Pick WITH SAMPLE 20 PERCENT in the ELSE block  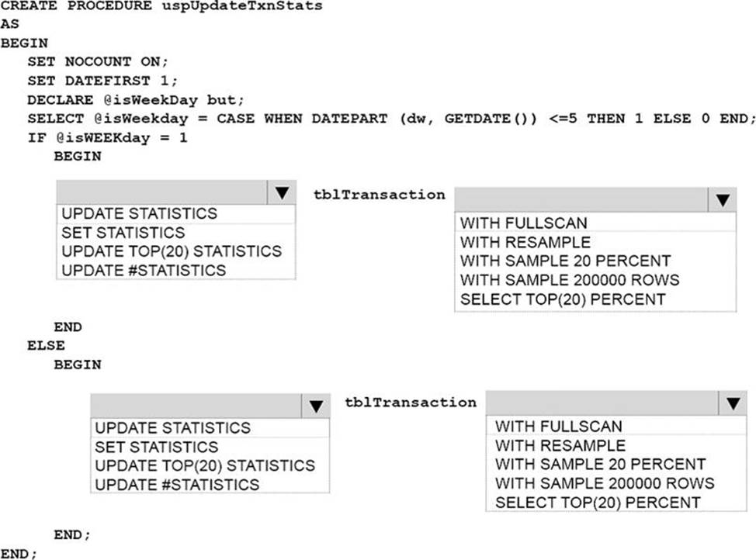[600, 464]
